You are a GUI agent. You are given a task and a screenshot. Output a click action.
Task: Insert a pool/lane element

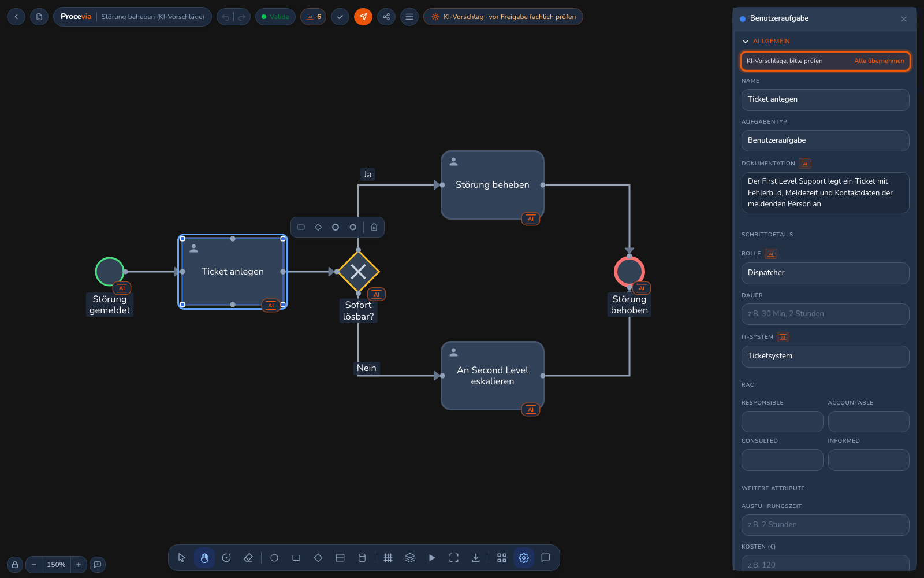pos(340,558)
